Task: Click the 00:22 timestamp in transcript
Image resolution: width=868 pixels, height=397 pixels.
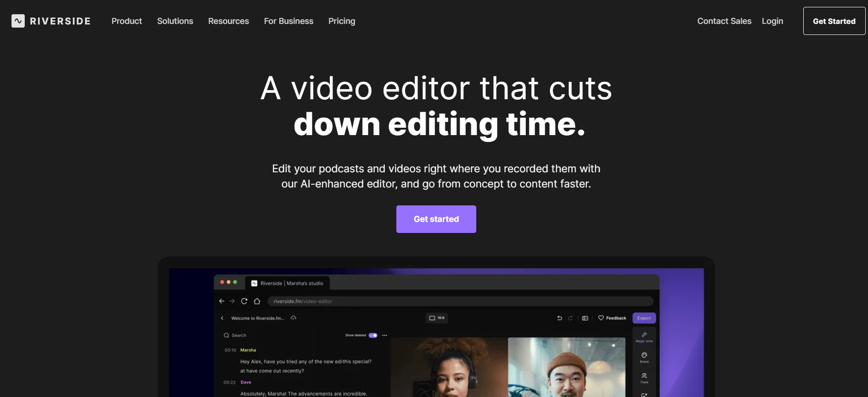Action: [x=230, y=382]
